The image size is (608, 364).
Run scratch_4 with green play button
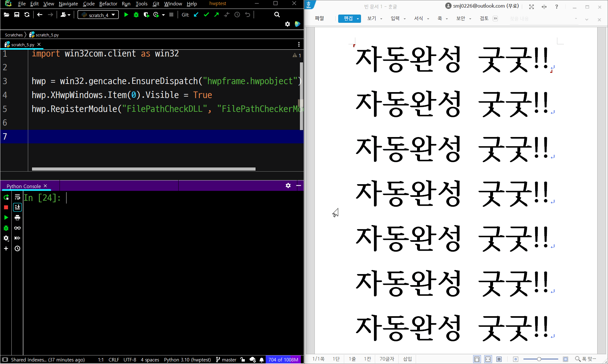pyautogui.click(x=126, y=15)
